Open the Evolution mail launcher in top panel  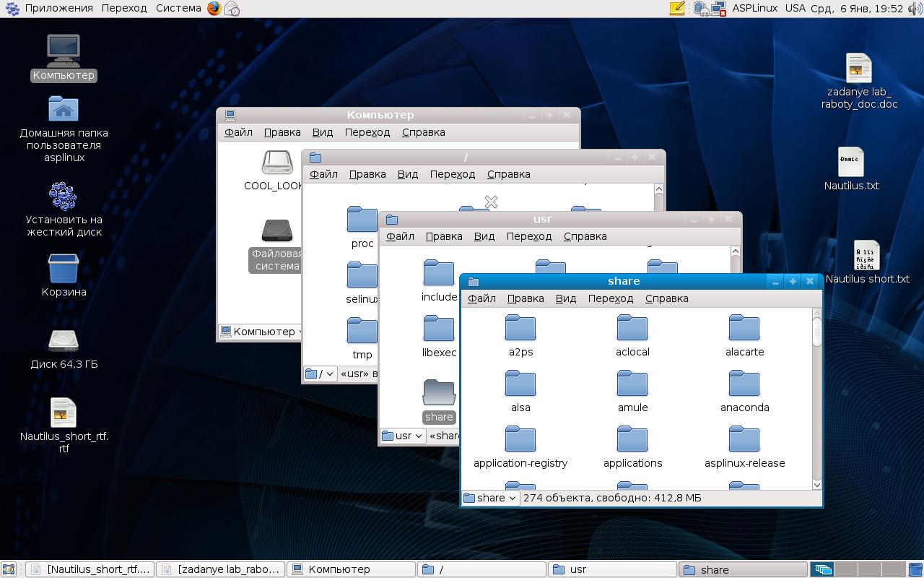coord(232,9)
